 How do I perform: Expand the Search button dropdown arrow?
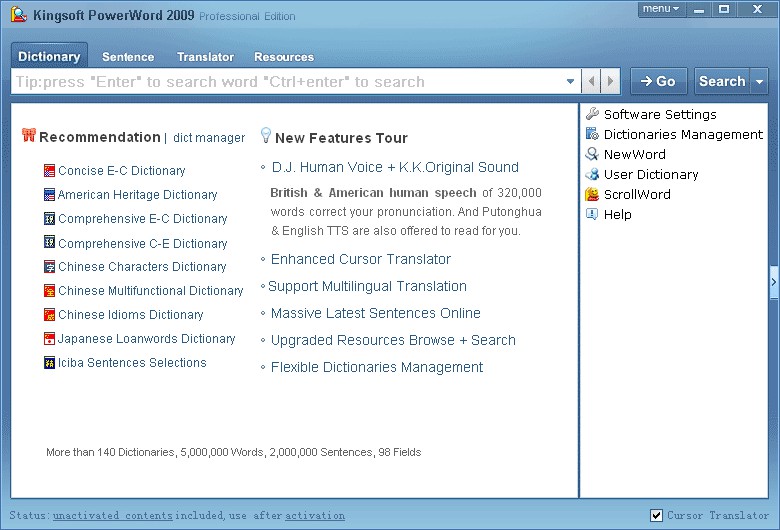click(x=759, y=81)
